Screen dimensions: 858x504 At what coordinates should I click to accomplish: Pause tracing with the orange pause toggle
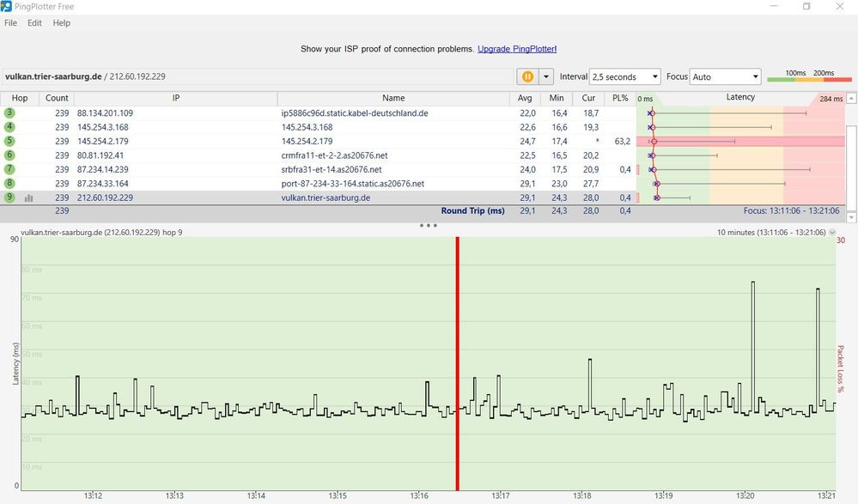click(x=527, y=76)
